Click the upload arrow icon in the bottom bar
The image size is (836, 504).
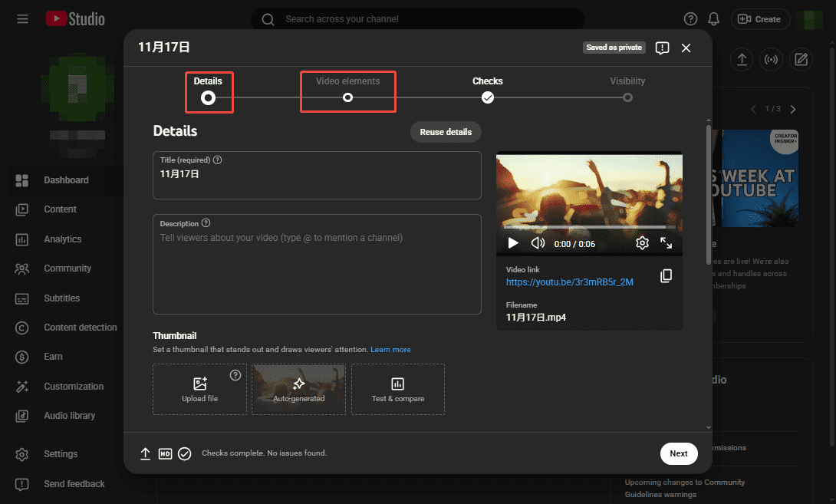[x=145, y=453]
